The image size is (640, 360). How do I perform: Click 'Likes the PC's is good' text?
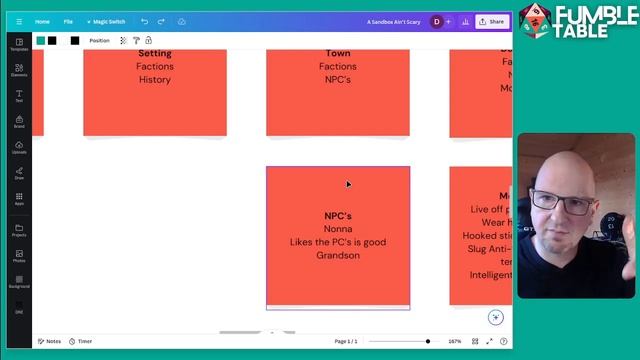pos(338,242)
